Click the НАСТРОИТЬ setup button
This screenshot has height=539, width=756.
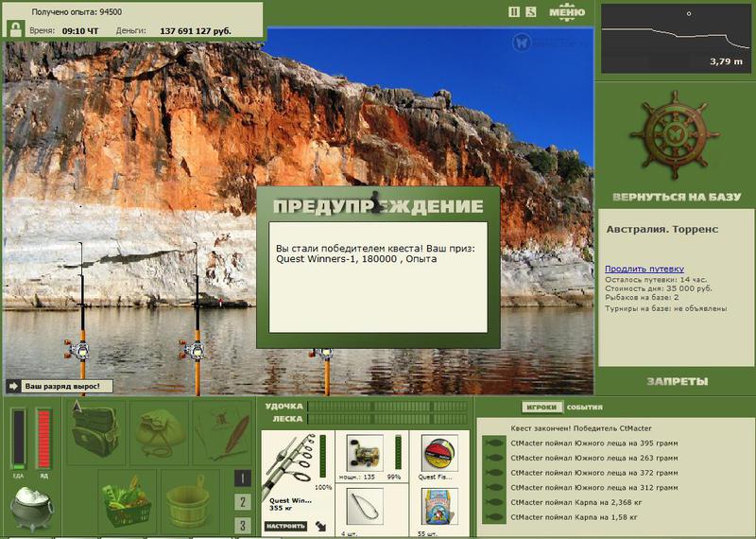click(x=285, y=526)
